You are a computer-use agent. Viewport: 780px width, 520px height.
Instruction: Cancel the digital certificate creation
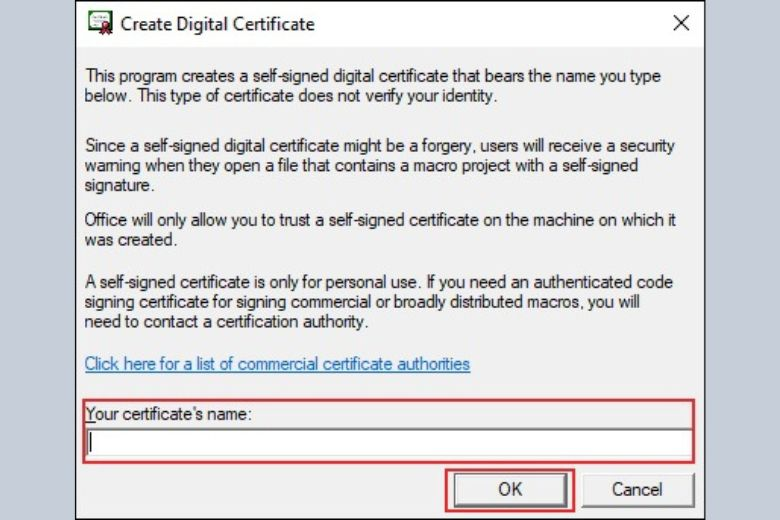[637, 490]
